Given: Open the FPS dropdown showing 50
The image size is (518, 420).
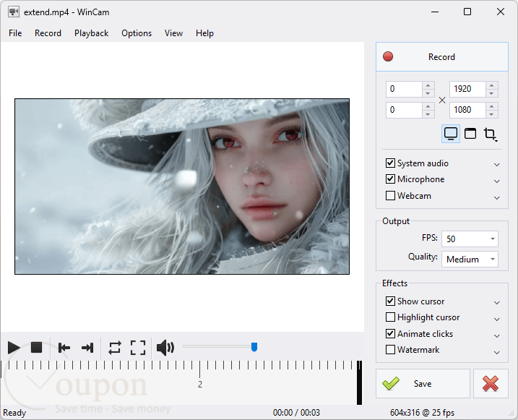Looking at the screenshot, I should [470, 239].
